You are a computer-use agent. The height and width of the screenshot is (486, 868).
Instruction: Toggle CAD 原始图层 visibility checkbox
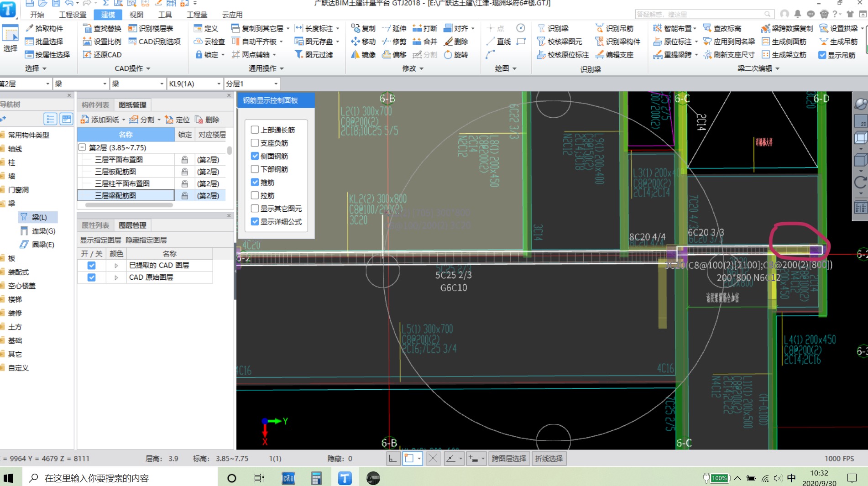[92, 277]
